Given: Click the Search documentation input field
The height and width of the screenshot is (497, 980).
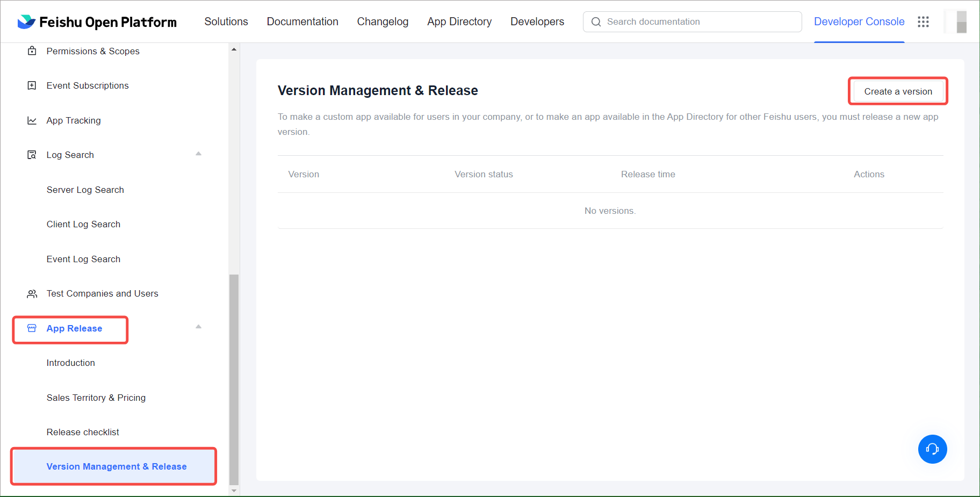Looking at the screenshot, I should (698, 22).
